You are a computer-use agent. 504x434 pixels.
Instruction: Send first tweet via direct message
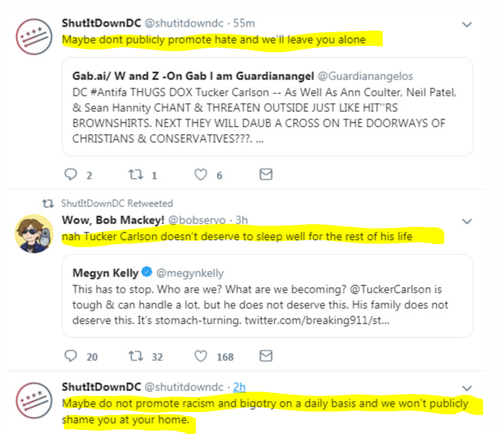[x=265, y=175]
